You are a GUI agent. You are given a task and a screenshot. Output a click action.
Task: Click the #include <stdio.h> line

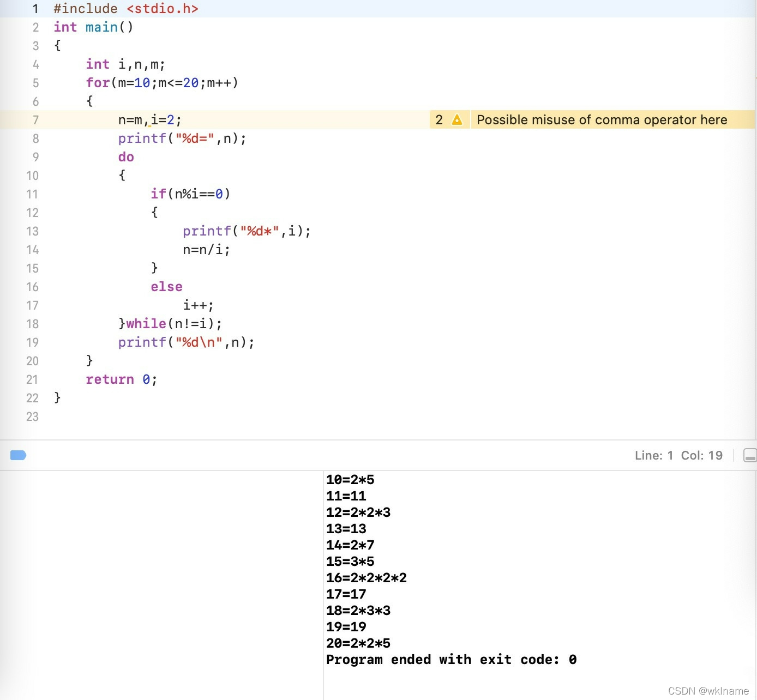point(126,9)
